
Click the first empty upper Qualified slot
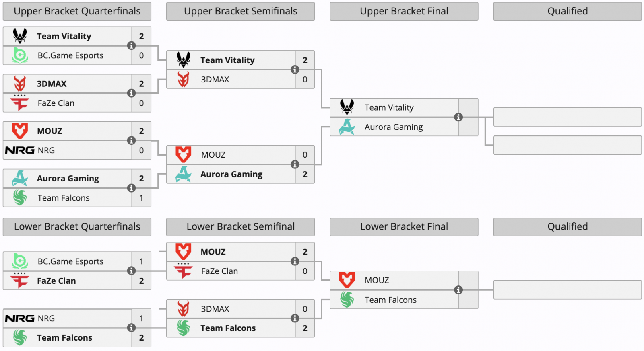tap(567, 117)
